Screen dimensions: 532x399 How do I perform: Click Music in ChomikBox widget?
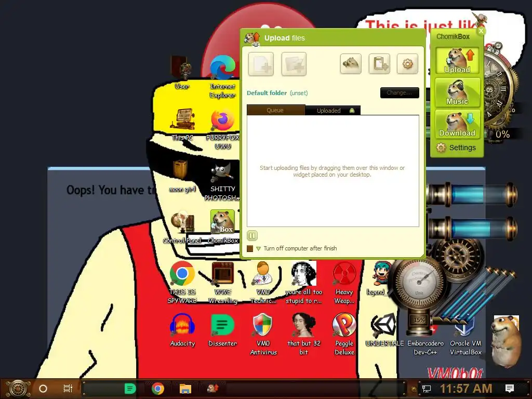(457, 92)
